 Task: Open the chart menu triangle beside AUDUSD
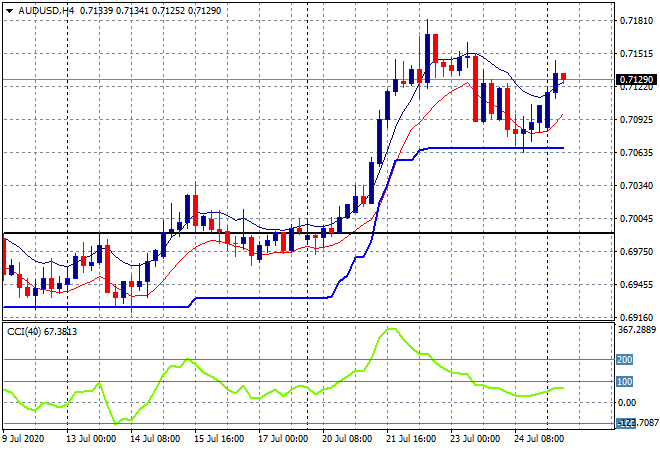[x=9, y=11]
